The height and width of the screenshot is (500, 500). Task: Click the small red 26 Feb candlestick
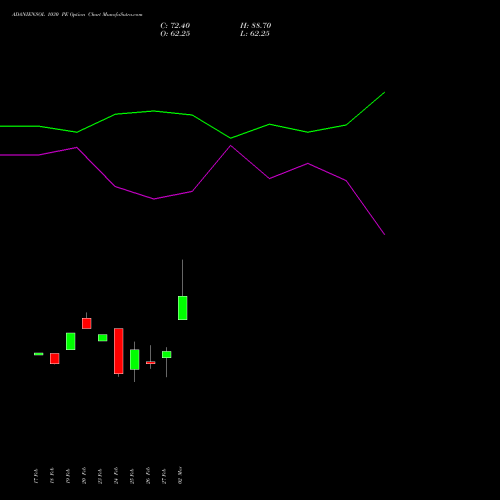(x=151, y=362)
